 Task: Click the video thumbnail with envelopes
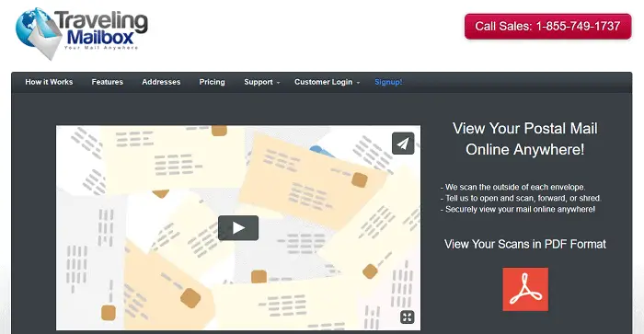point(238,227)
